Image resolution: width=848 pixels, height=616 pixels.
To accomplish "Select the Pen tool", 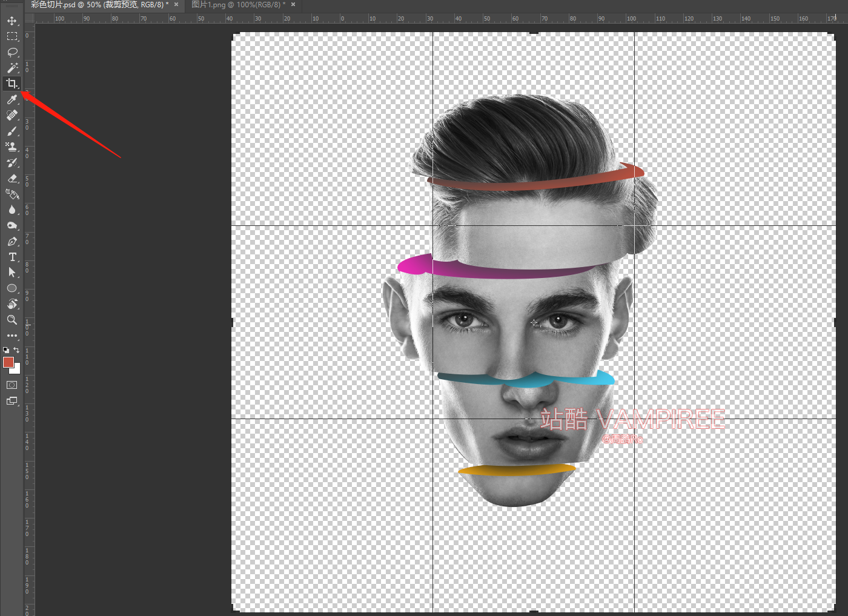I will coord(12,241).
